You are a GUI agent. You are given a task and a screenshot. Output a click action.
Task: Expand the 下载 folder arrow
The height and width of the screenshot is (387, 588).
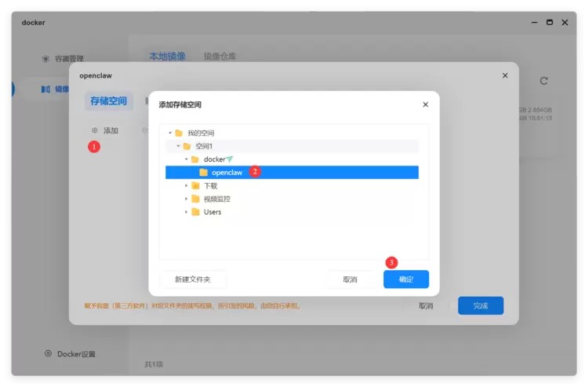click(x=187, y=186)
